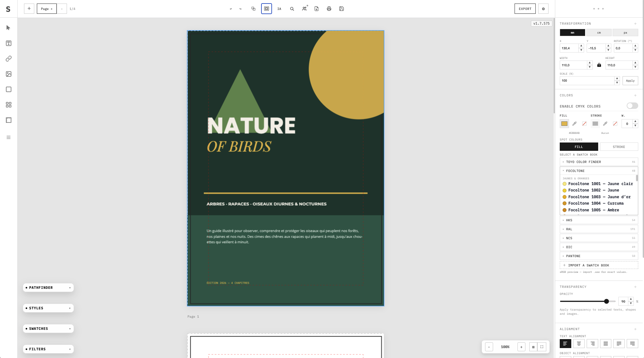Click the yellow fill color swatch
Image resolution: width=644 pixels, height=358 pixels.
coord(564,124)
